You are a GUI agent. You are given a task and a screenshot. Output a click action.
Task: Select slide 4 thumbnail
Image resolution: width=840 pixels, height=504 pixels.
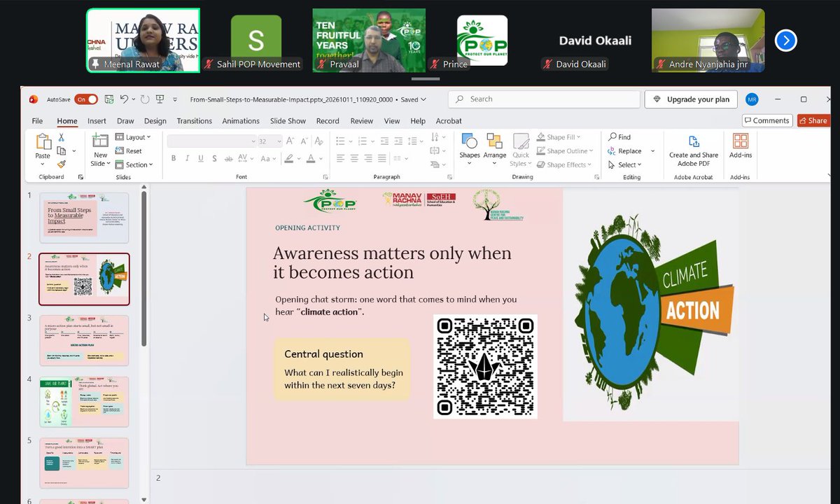point(84,402)
